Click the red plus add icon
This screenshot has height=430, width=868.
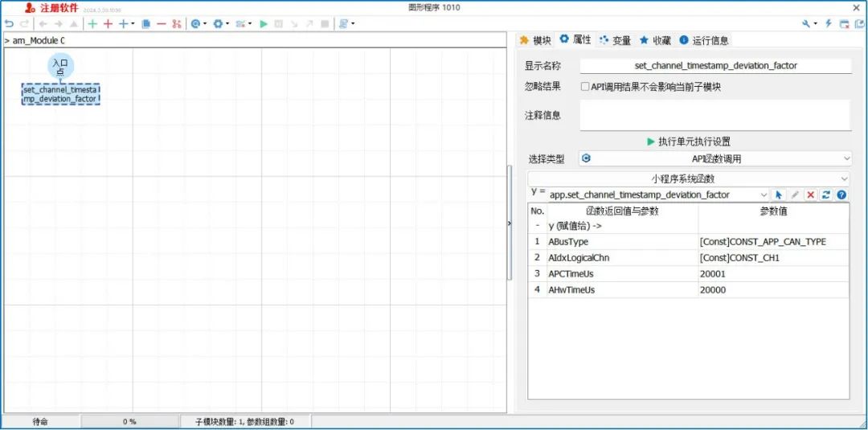coord(108,24)
